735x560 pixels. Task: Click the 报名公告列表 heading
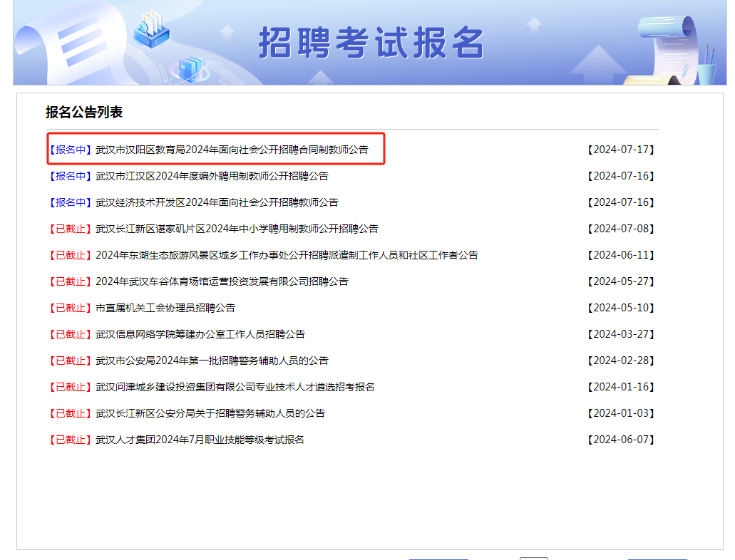click(x=84, y=113)
